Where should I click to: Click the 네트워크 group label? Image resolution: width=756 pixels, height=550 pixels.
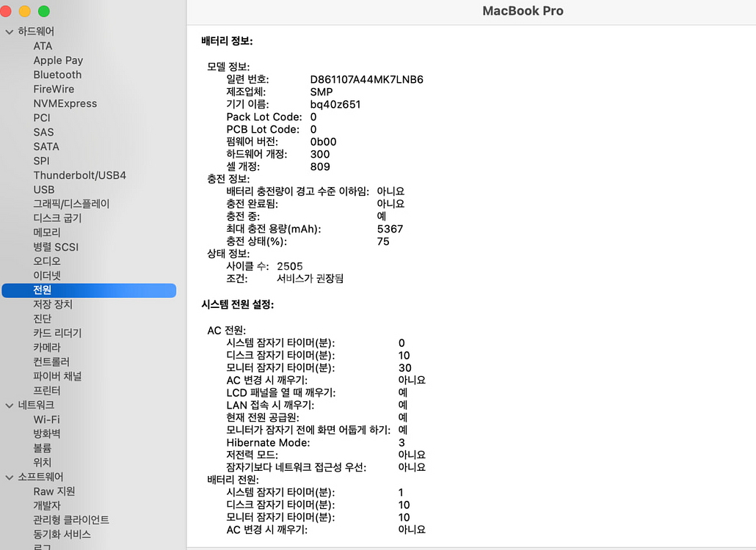36,406
